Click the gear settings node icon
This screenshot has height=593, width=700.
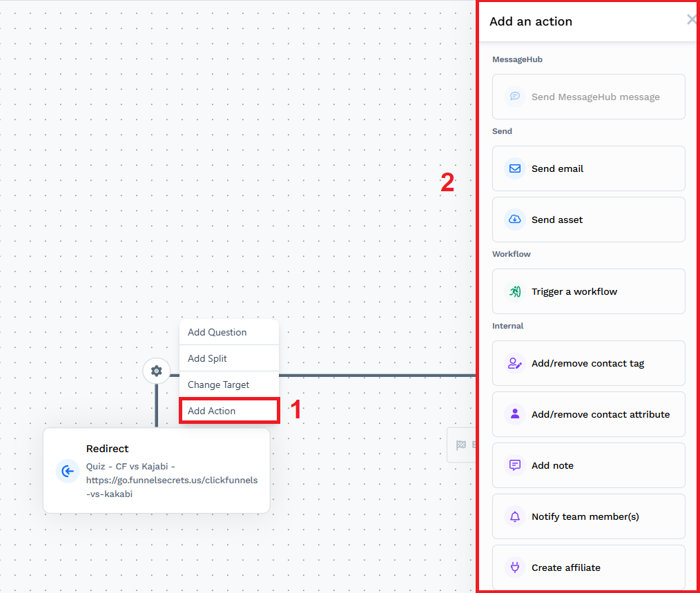[156, 371]
